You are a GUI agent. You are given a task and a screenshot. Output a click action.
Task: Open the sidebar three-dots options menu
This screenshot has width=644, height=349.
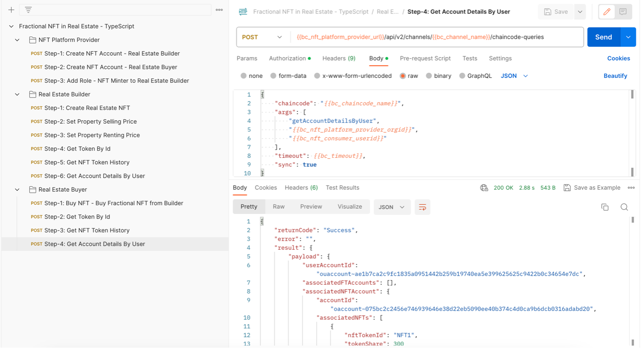coord(219,10)
